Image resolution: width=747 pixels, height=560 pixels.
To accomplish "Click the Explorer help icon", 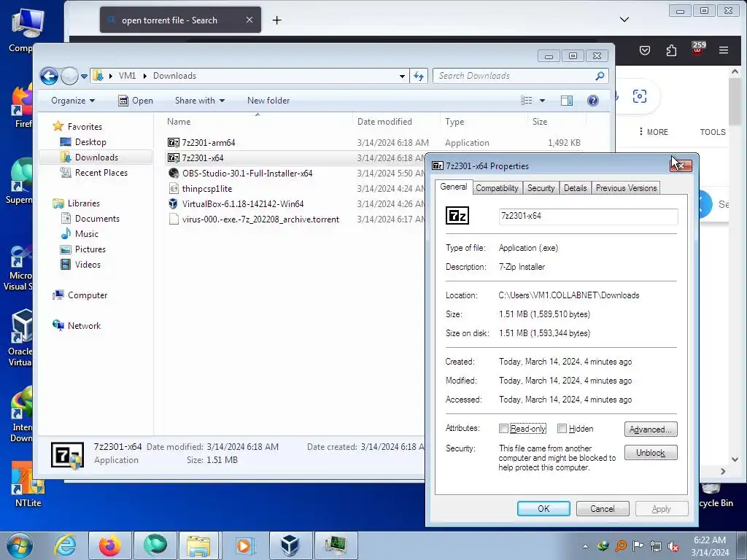I will pyautogui.click(x=593, y=101).
